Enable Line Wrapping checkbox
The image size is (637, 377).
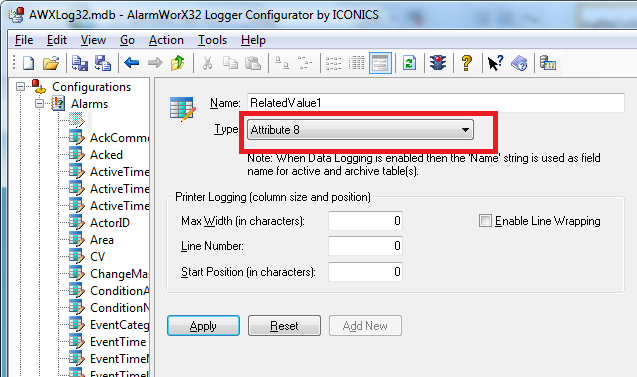[485, 221]
